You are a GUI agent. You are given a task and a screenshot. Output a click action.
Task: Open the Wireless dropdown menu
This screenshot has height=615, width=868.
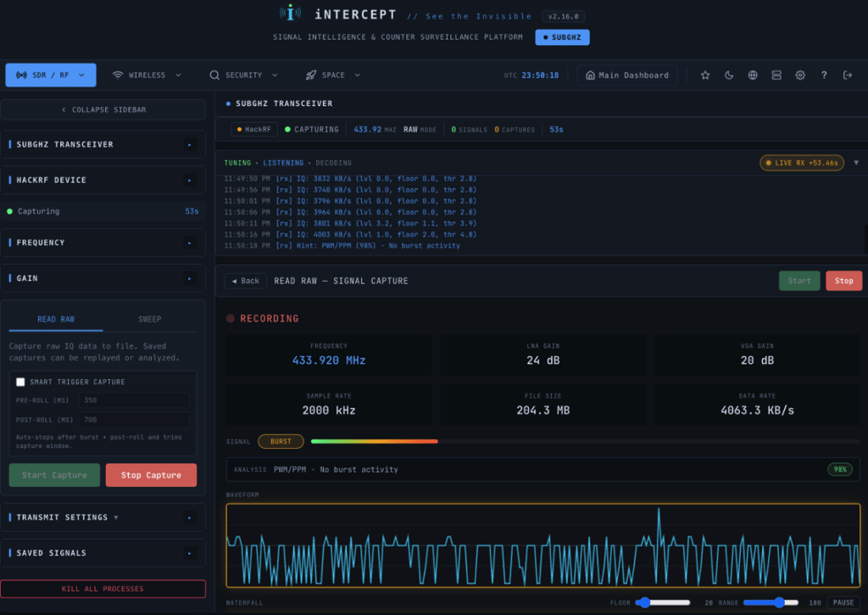(x=146, y=75)
